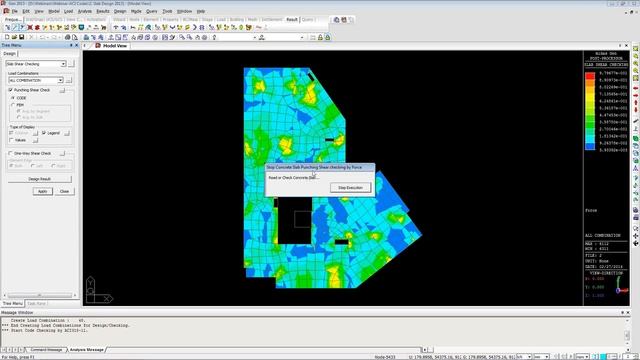
Task: Click the green cube icon in right toolbar
Action: (x=636, y=139)
